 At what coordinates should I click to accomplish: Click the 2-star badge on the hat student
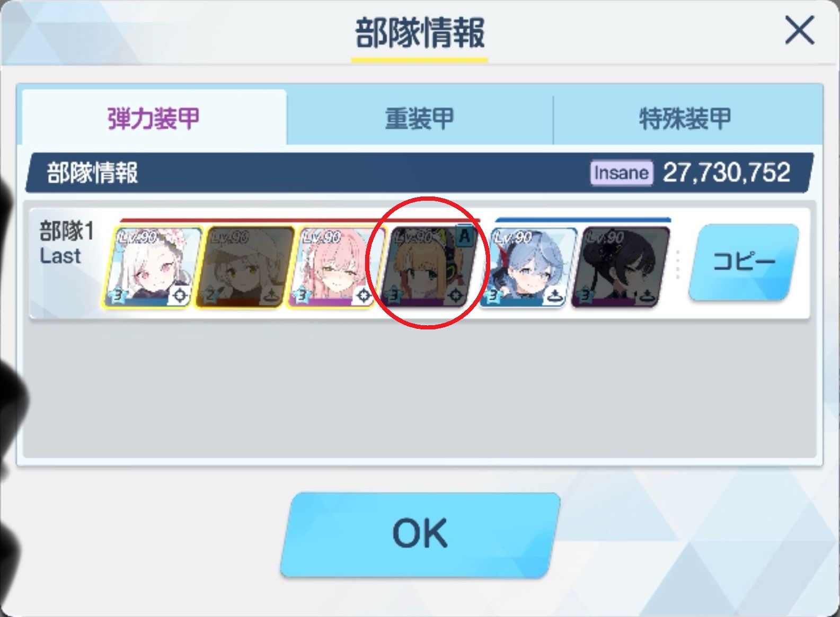point(210,295)
